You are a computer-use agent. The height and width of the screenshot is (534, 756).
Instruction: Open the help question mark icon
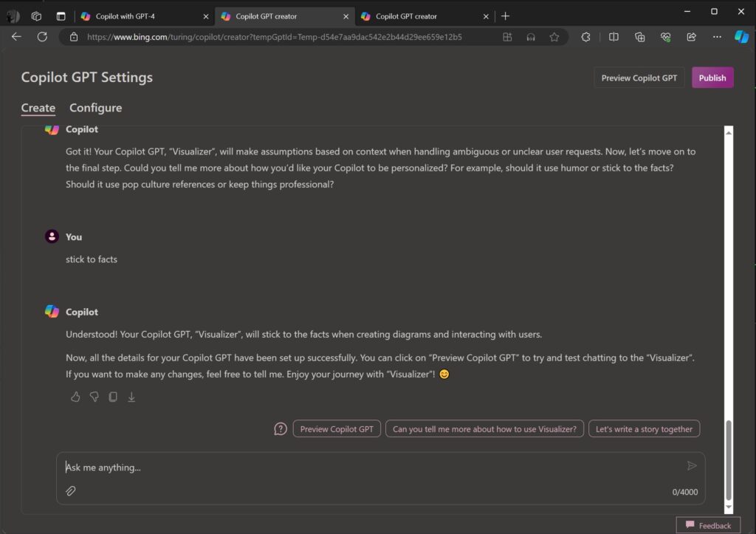tap(280, 428)
